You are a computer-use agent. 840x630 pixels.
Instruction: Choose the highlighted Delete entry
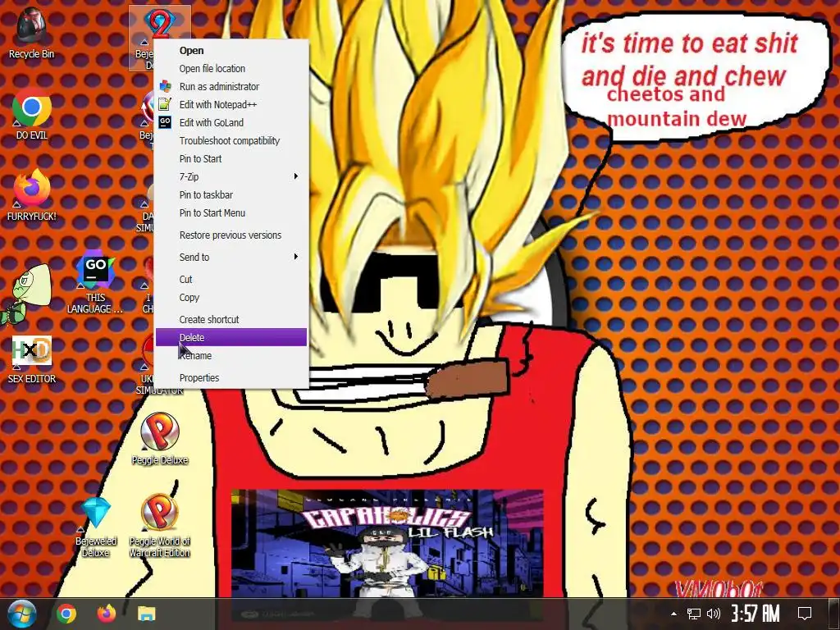tap(231, 337)
